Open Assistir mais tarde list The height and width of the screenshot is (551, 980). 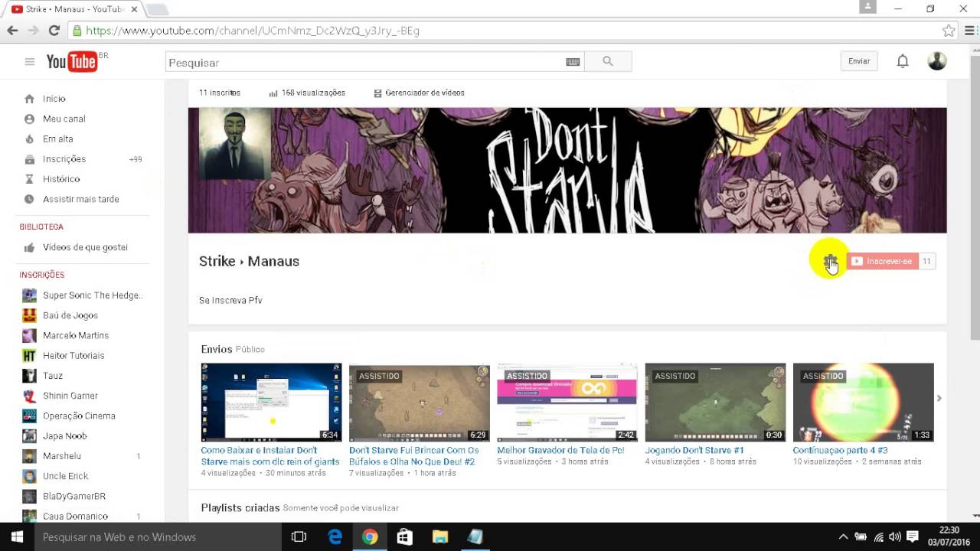point(81,199)
